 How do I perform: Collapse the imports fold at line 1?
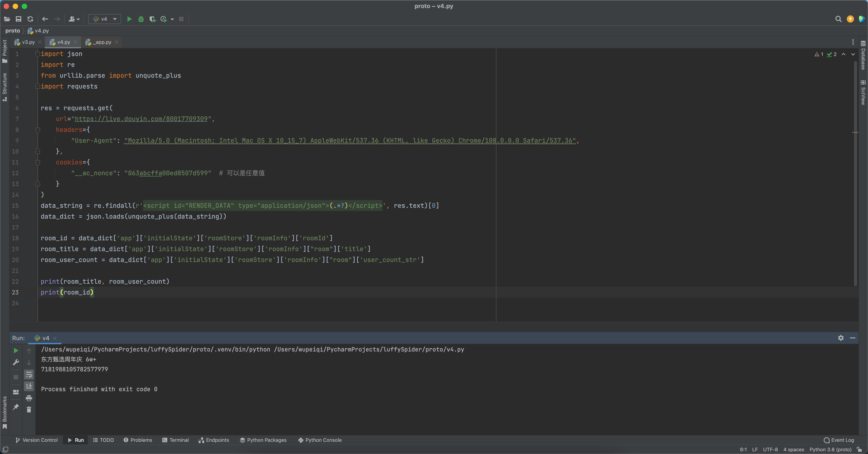click(x=38, y=54)
